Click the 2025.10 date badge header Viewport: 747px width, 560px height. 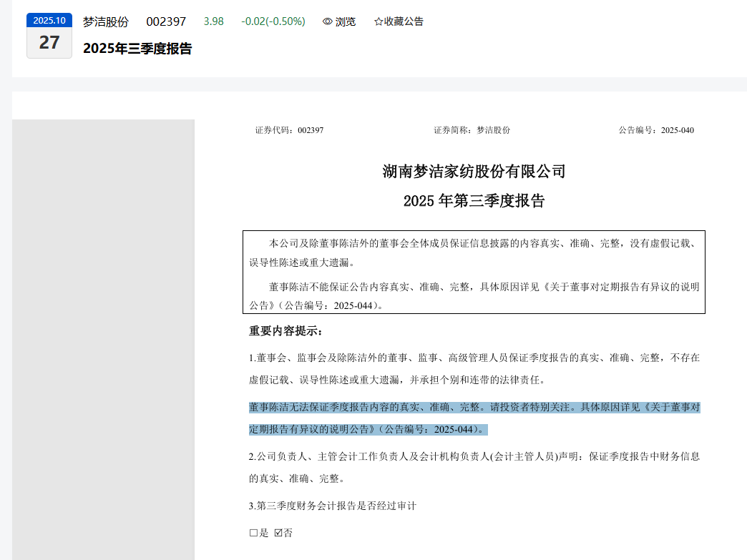click(49, 20)
